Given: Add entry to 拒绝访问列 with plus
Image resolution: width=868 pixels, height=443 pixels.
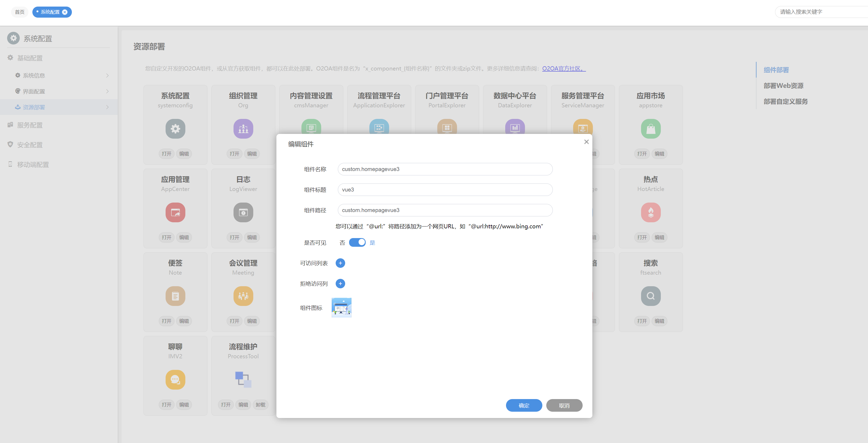Looking at the screenshot, I should 340,283.
